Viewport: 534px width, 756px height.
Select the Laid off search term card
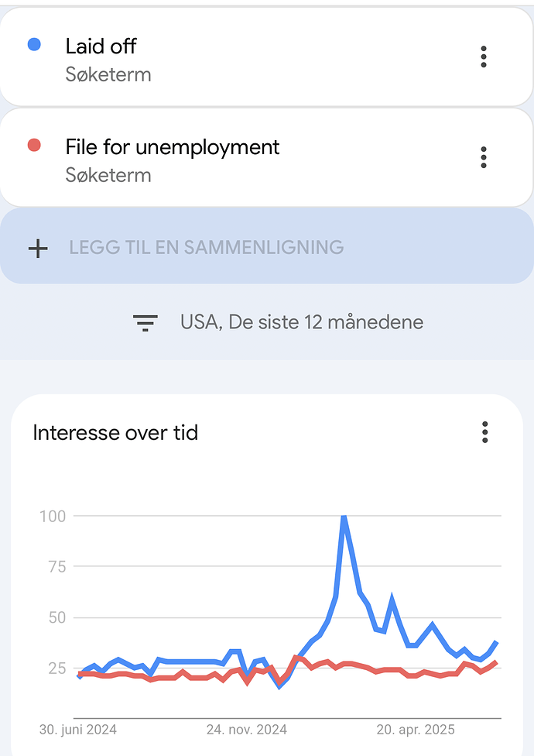pos(267,57)
